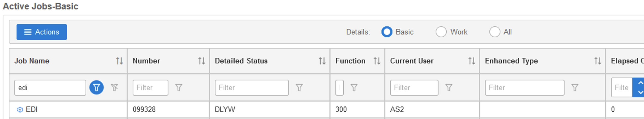Image resolution: width=644 pixels, height=119 pixels.
Task: Sort the table by Detailed Status
Action: coord(322,61)
